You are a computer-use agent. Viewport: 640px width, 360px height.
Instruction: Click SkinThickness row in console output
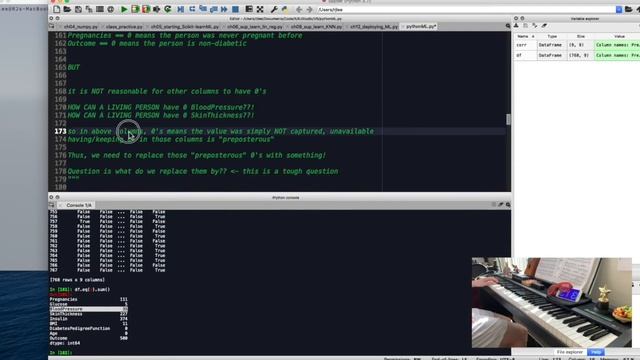click(89, 314)
